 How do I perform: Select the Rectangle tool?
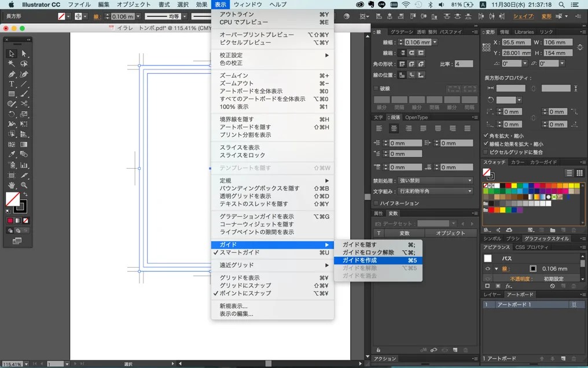coord(12,94)
